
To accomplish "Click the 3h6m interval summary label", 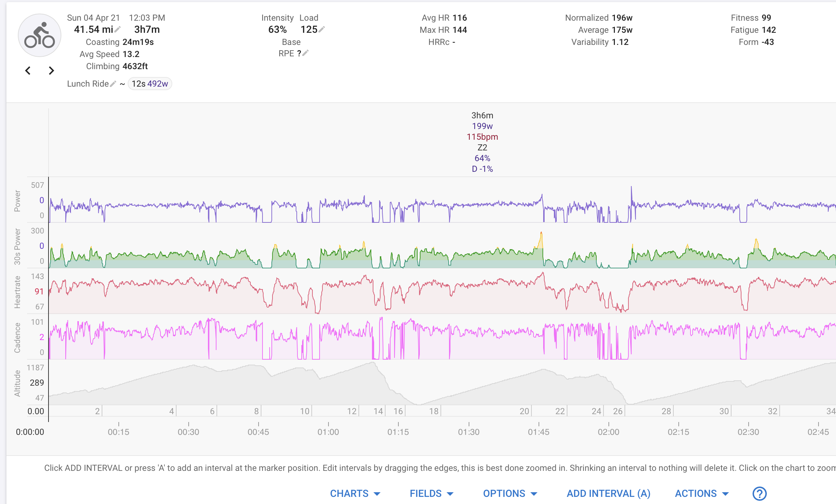I will click(482, 115).
